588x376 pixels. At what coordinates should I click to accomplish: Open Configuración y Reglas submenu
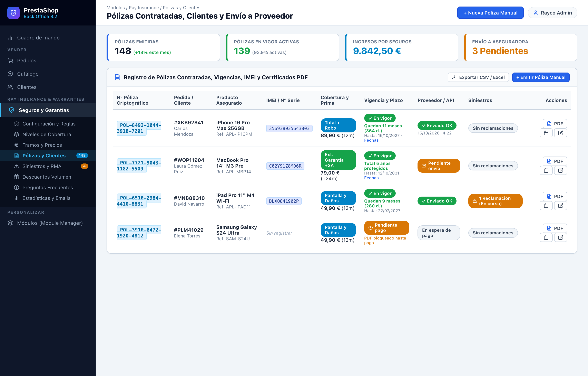[48, 124]
